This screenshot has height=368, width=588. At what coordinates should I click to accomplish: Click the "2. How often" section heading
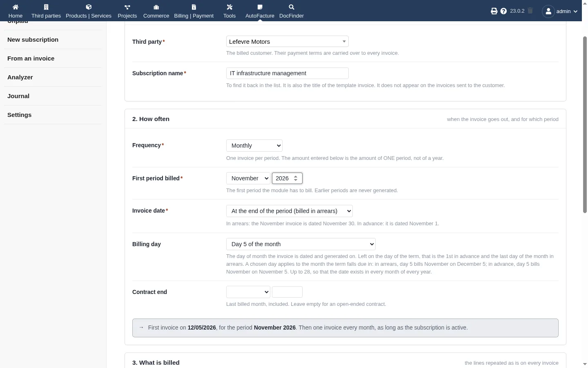tap(151, 119)
